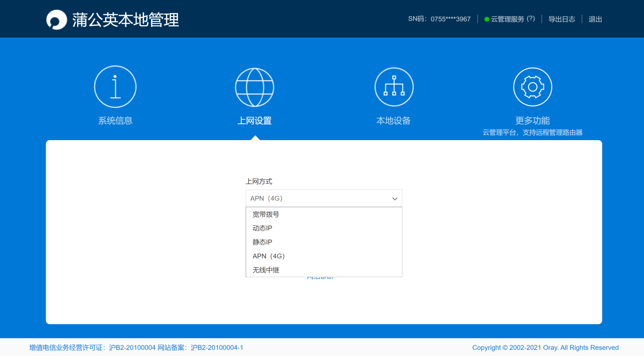This screenshot has height=356, width=644.
Task: Choose 静态IP from the list
Action: [324, 242]
